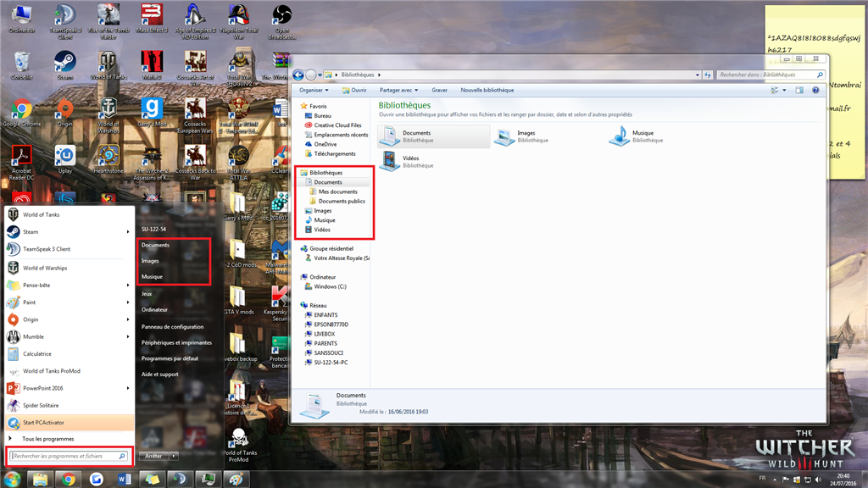Open the Partager avec dropdown
Viewport: 868px width, 488px height.
[x=398, y=90]
